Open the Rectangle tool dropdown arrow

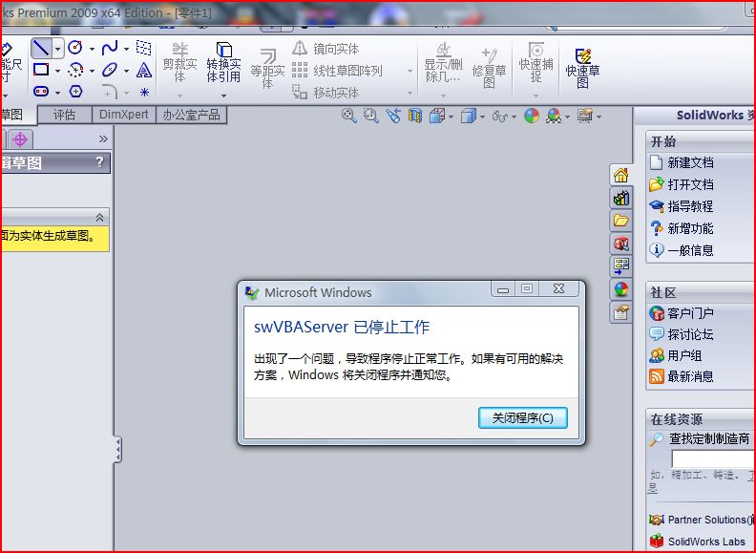(x=57, y=71)
